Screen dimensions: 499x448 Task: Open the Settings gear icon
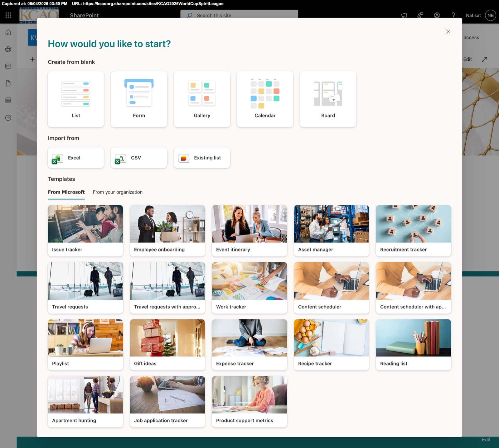tap(437, 15)
